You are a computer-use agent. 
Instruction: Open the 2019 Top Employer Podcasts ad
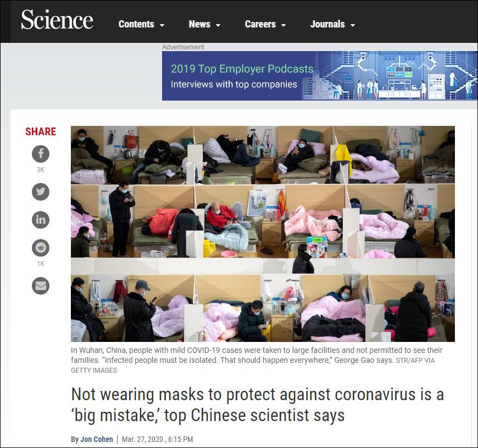coord(320,76)
